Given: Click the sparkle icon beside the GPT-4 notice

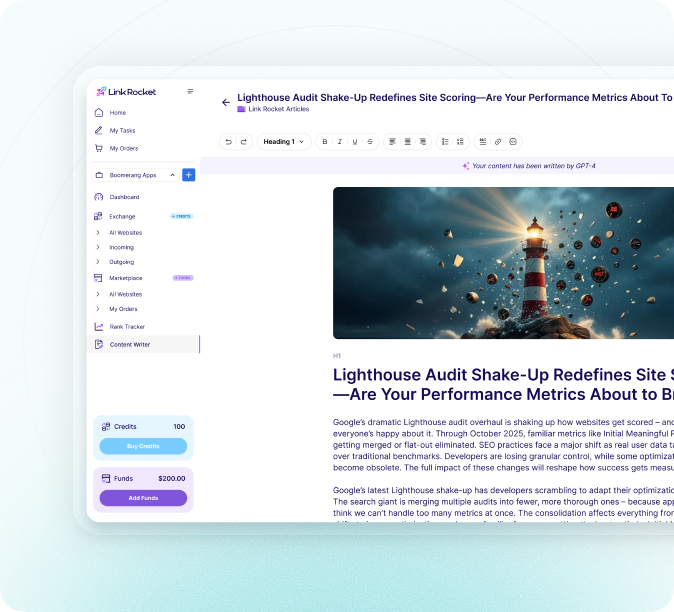Looking at the screenshot, I should [466, 166].
